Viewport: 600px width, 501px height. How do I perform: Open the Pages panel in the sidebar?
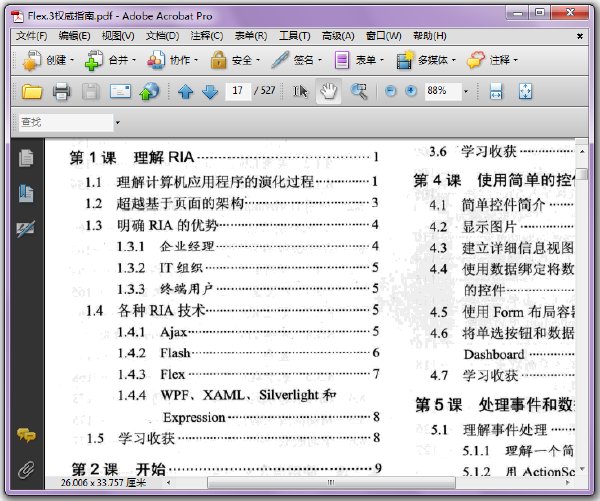[x=26, y=158]
